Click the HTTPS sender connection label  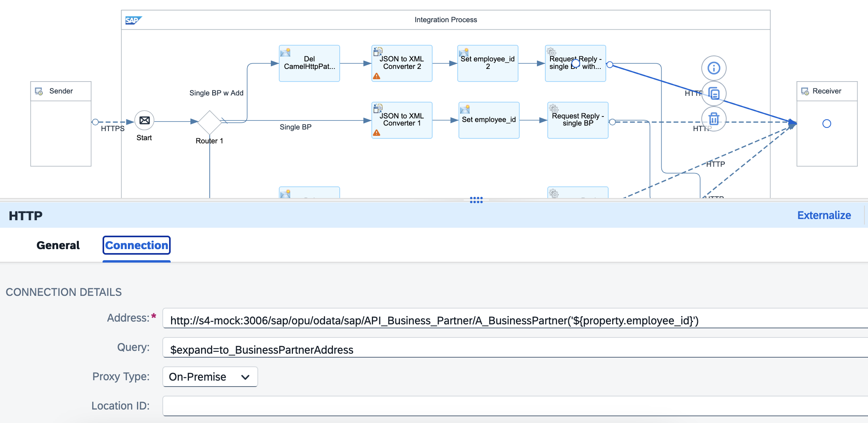(x=113, y=129)
